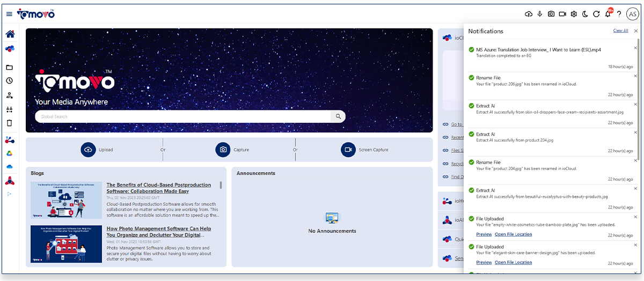The image size is (644, 281).
Task: Toggle dark mode moon icon
Action: (x=585, y=14)
